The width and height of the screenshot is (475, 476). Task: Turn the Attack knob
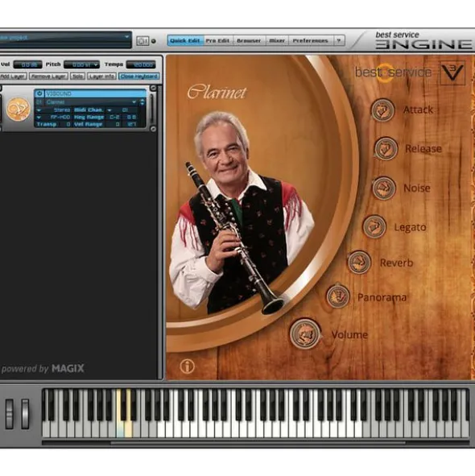click(382, 110)
